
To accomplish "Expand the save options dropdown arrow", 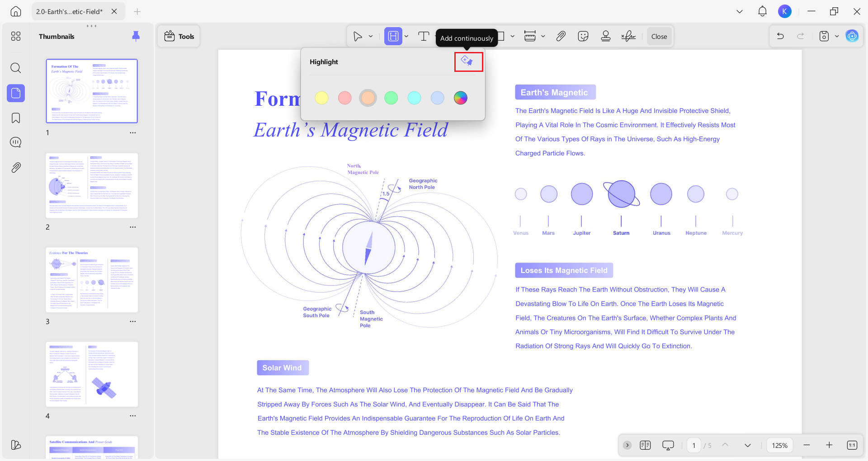I will pyautogui.click(x=837, y=37).
